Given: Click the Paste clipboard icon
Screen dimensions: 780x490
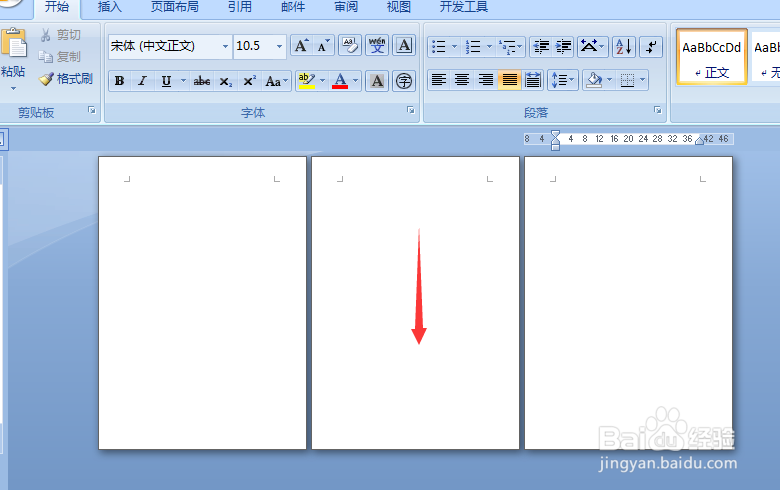Looking at the screenshot, I should click(14, 44).
